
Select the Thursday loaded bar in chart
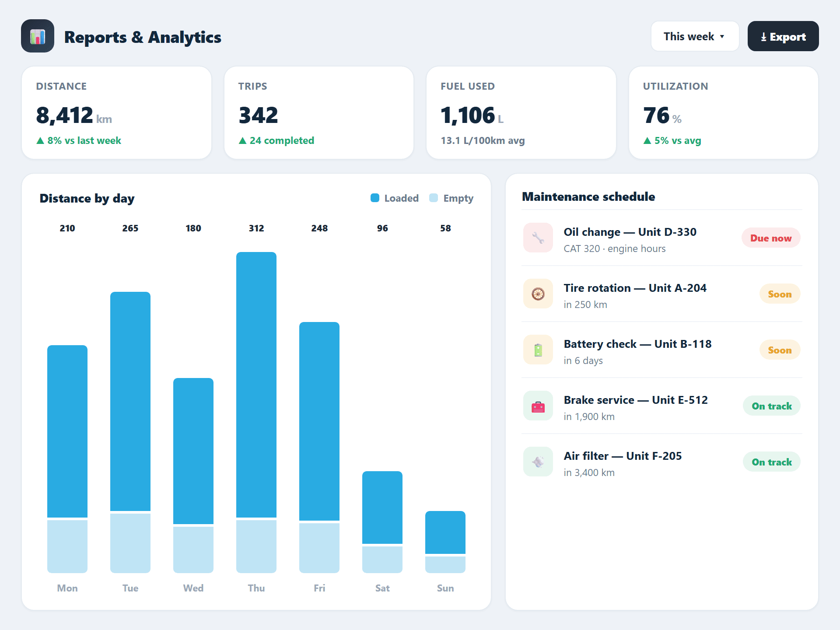click(x=256, y=385)
